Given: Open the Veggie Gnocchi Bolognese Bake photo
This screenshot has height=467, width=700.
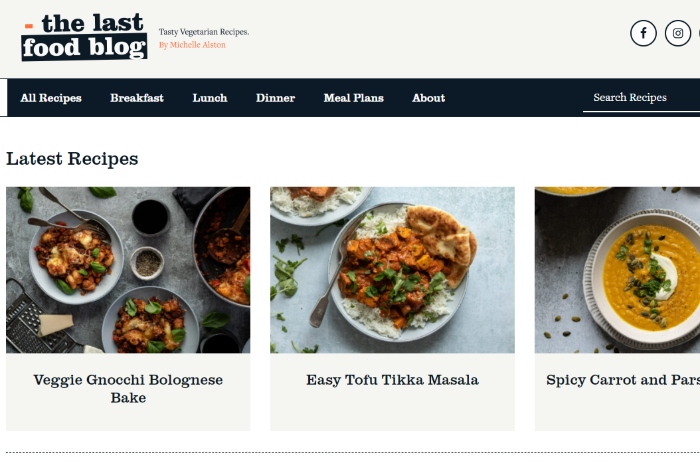Looking at the screenshot, I should (128, 269).
